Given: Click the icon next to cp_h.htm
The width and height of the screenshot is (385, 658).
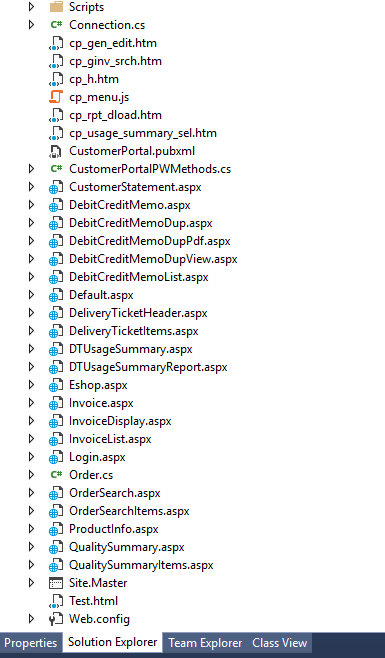Looking at the screenshot, I should pyautogui.click(x=56, y=79).
